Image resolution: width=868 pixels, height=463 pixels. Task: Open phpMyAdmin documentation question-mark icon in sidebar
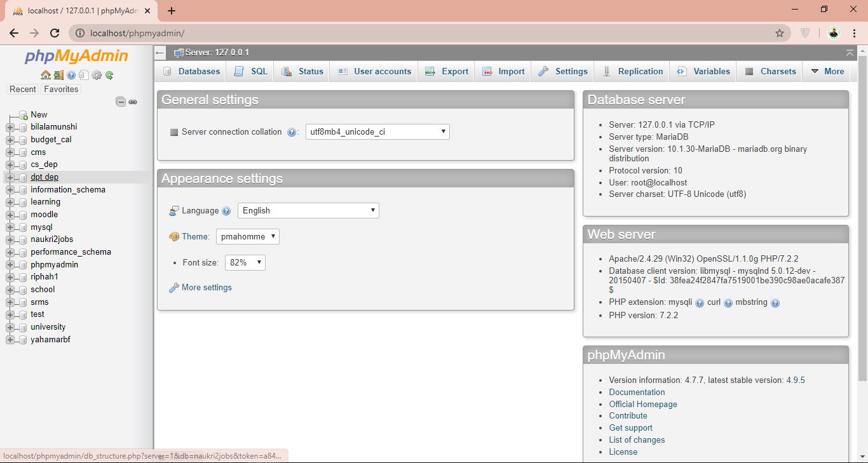tap(71, 75)
